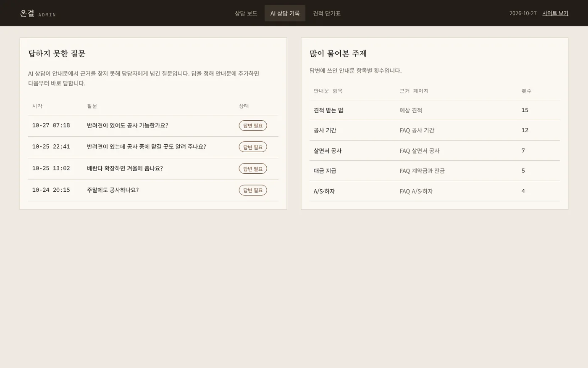Select topic 공사 기간
588x368 pixels.
325,130
